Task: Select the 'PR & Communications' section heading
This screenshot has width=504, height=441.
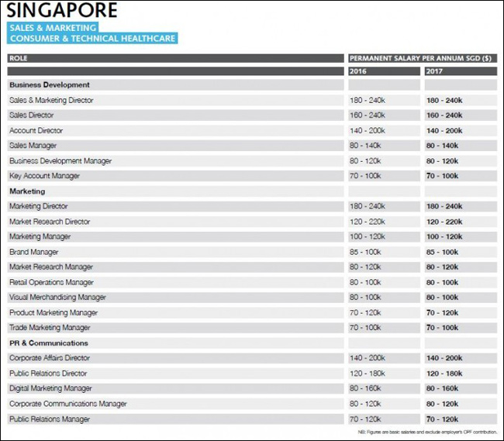Action: 49,343
